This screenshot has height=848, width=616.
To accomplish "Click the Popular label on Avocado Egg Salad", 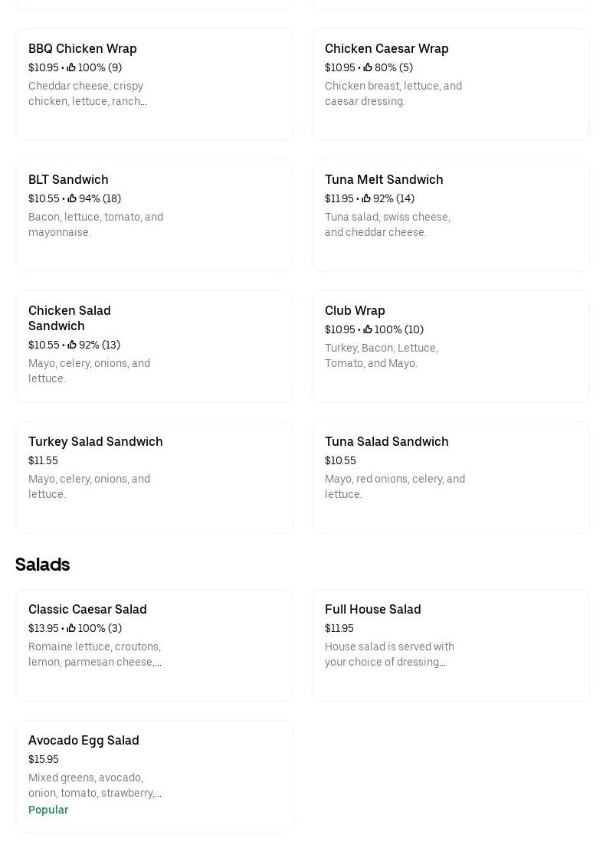I will [x=48, y=810].
